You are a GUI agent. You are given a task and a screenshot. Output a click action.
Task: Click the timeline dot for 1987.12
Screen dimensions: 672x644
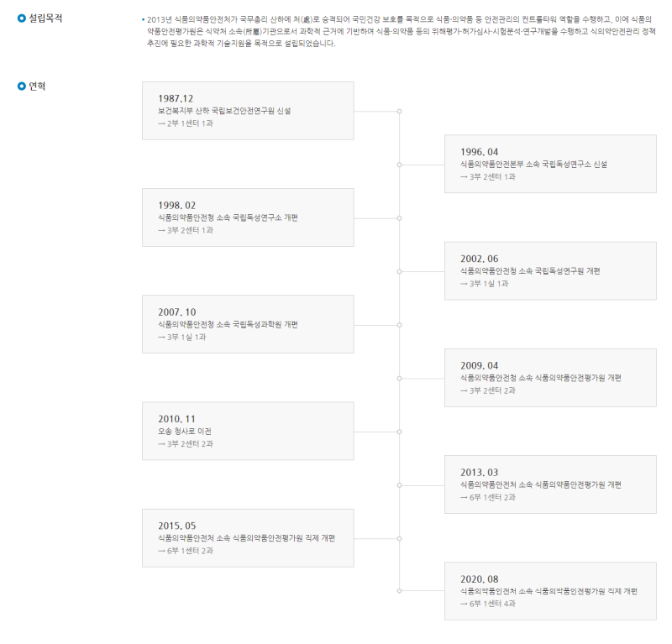[399, 111]
